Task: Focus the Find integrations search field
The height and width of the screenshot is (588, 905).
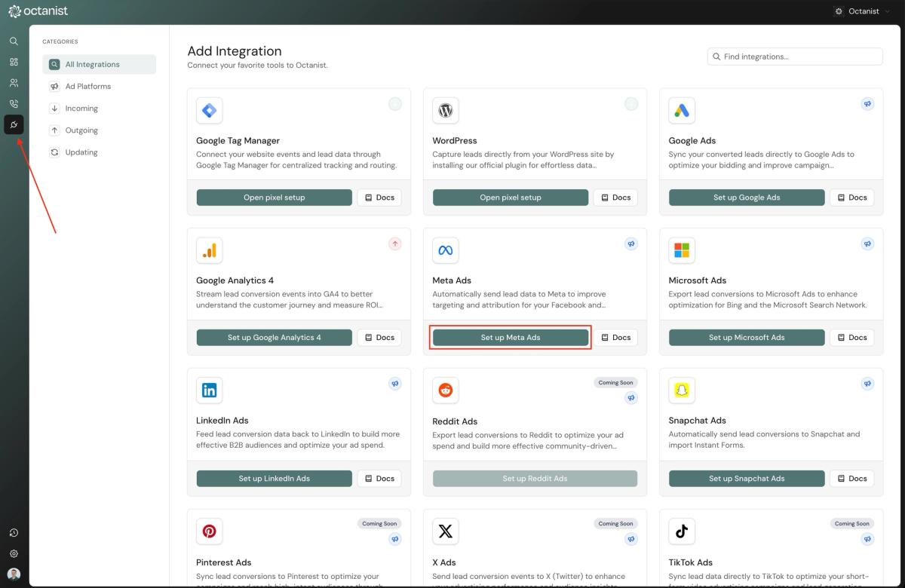Action: (x=795, y=57)
